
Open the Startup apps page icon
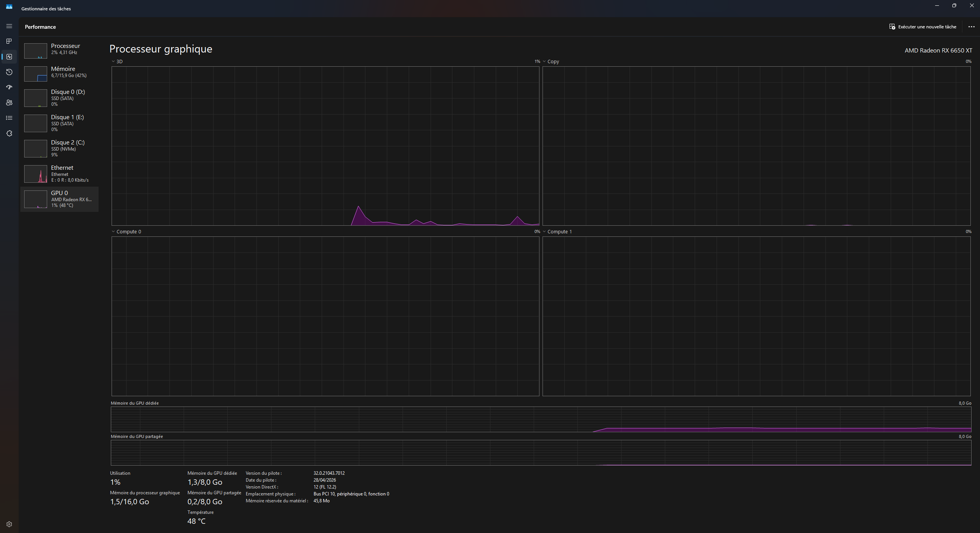(9, 87)
